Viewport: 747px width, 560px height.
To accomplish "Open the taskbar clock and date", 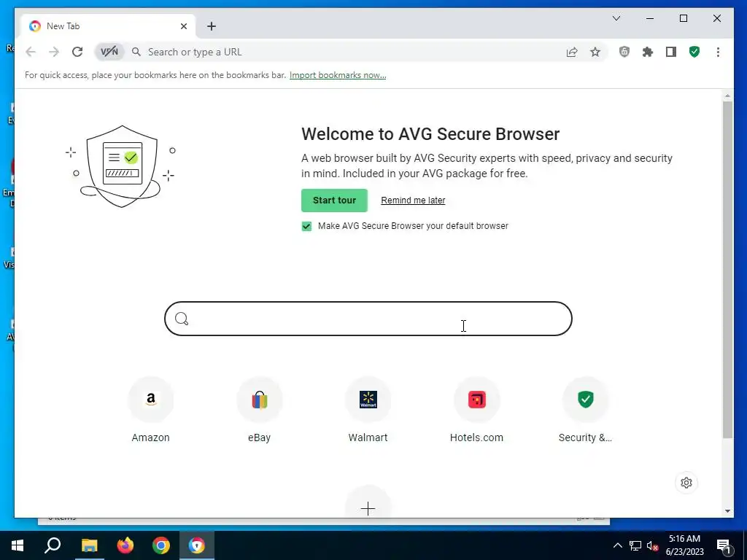I will coord(684,545).
